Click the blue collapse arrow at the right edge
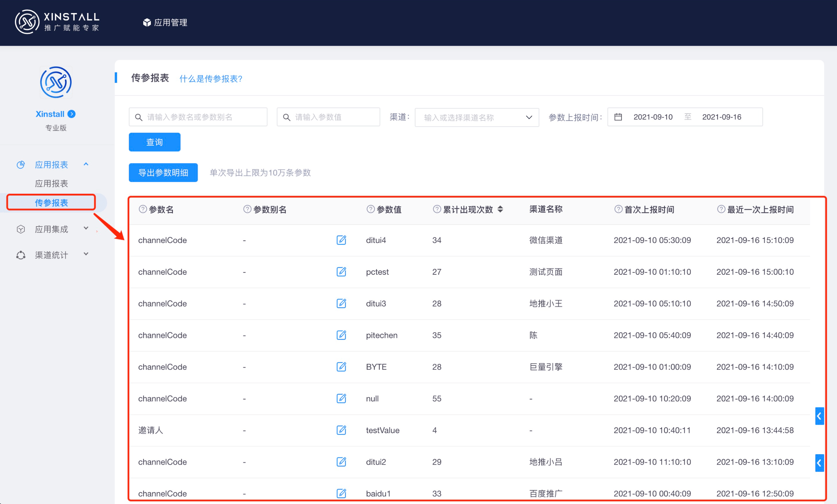 tap(819, 416)
